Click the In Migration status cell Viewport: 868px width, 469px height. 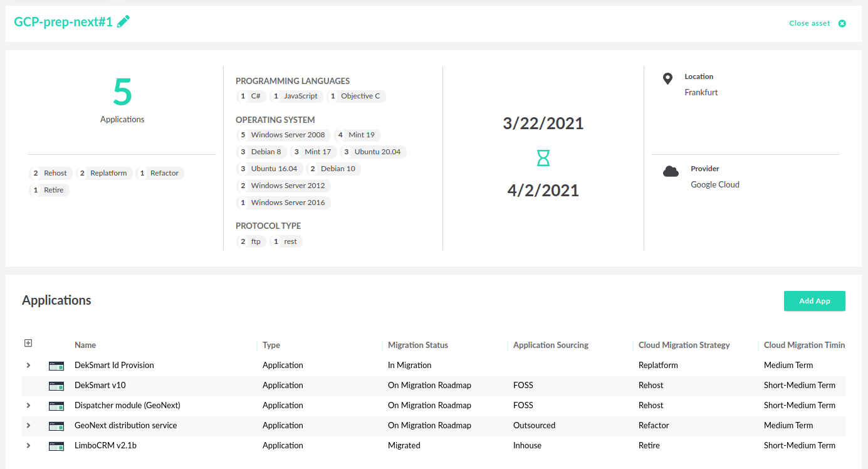(x=410, y=365)
